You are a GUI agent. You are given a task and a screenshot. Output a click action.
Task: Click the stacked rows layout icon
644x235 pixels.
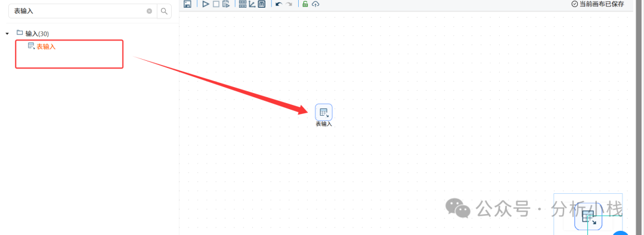coord(242,4)
